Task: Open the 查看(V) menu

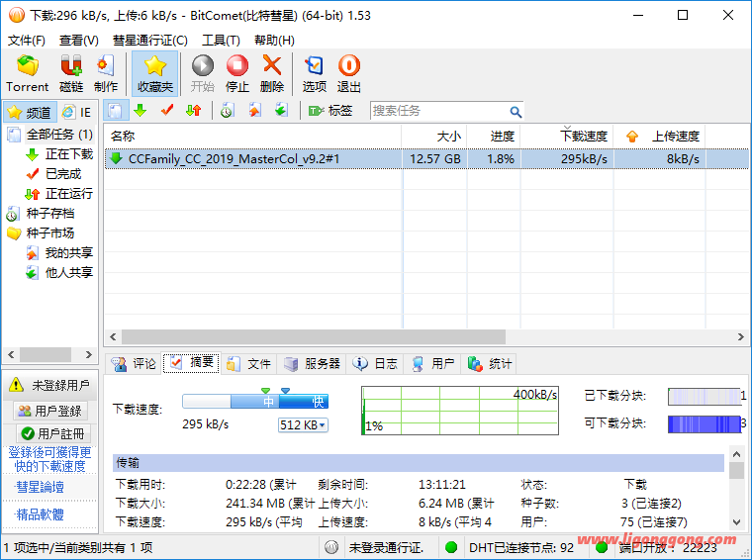Action: 78,41
